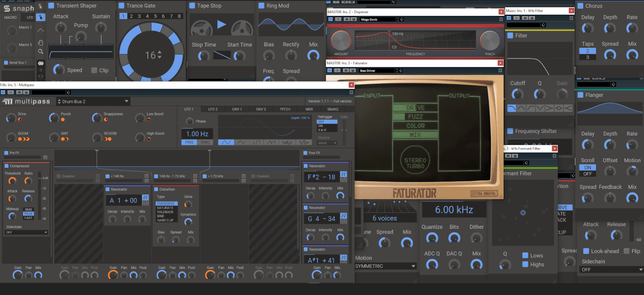Check the Highs checkbox beside the Q knob
Viewport: 644px width, 295px height.
pyautogui.click(x=526, y=264)
